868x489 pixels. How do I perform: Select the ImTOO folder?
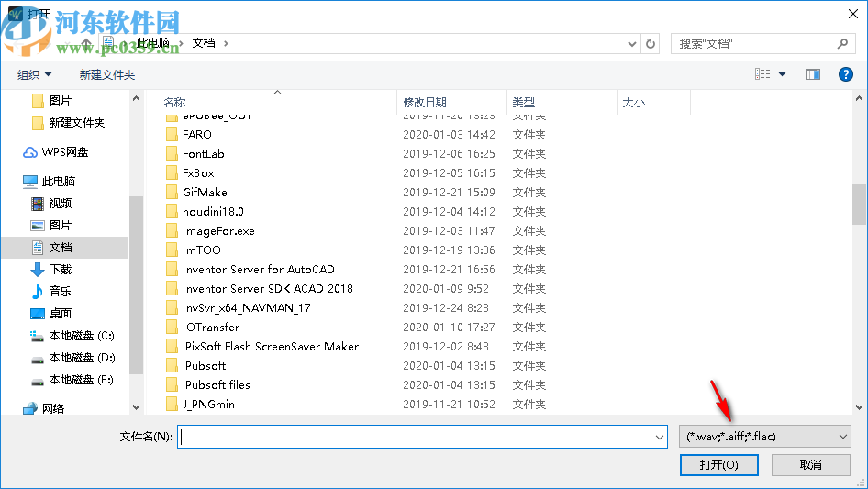[202, 250]
